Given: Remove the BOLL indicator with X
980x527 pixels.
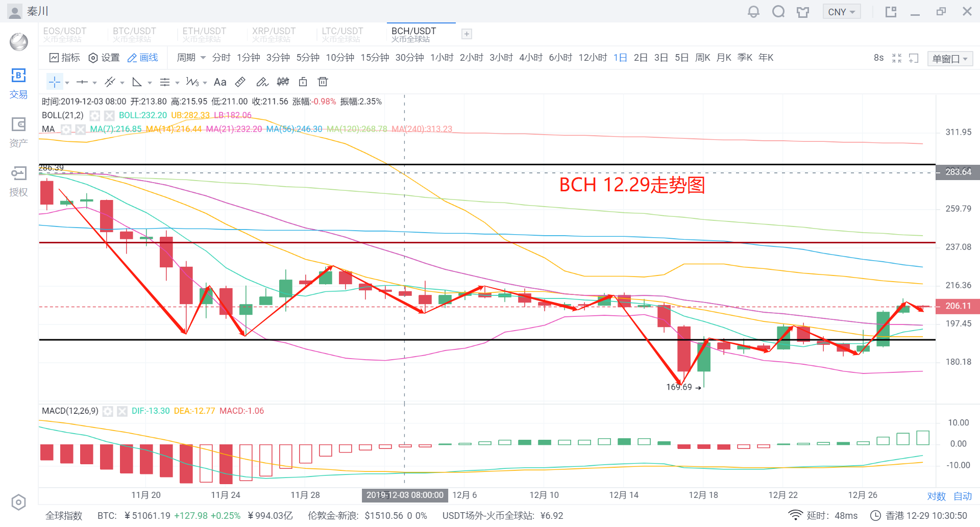Looking at the screenshot, I should pos(109,116).
